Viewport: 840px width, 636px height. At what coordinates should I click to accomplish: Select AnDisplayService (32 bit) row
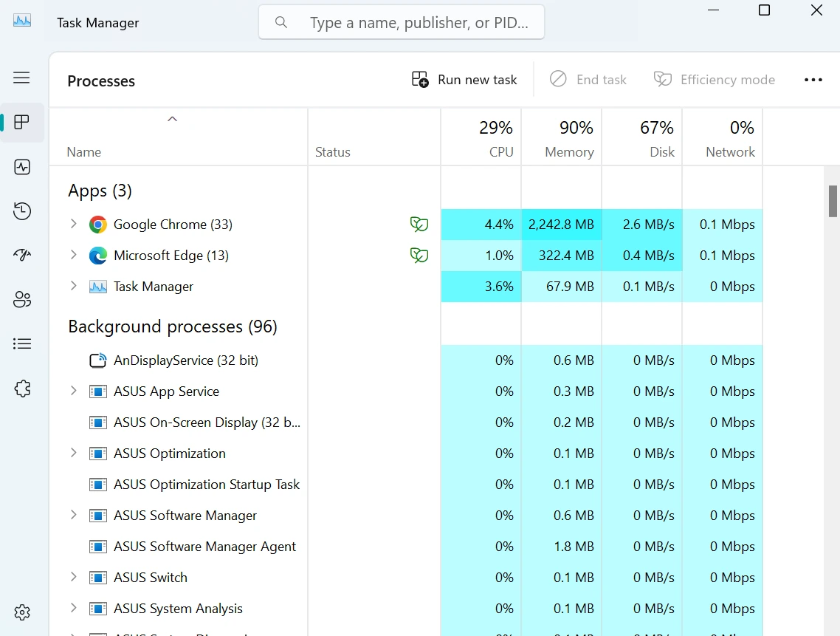tap(405, 360)
